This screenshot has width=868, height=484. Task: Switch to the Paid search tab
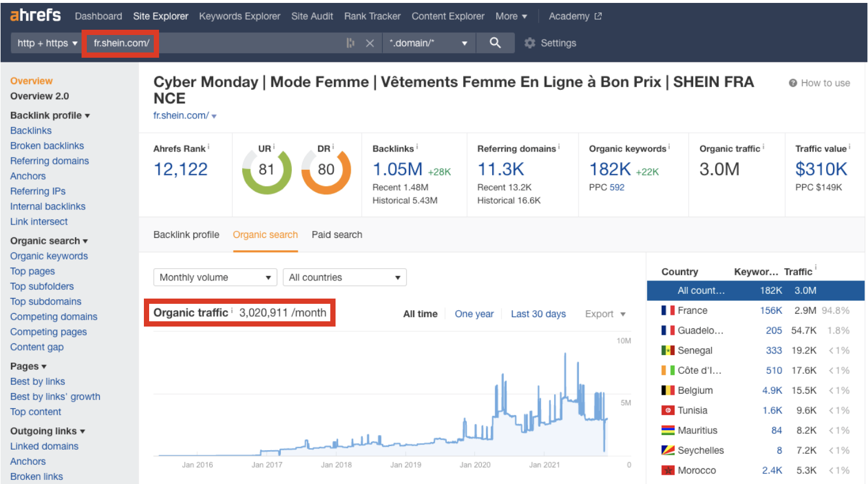pyautogui.click(x=337, y=234)
